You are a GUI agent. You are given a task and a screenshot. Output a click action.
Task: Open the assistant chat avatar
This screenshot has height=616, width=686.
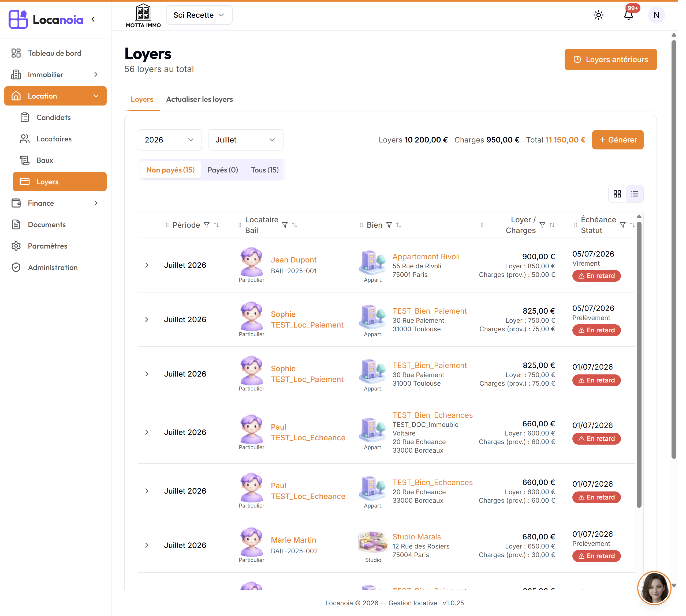[x=654, y=588]
